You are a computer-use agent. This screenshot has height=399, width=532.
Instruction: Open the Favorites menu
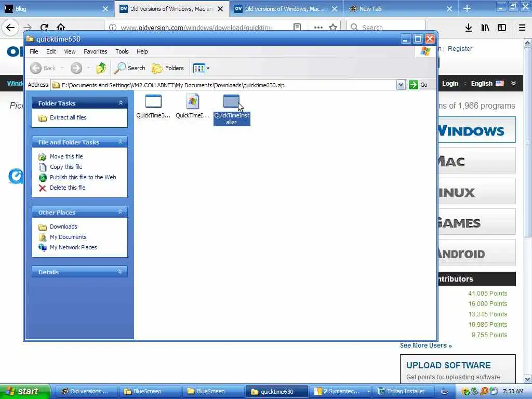96,51
